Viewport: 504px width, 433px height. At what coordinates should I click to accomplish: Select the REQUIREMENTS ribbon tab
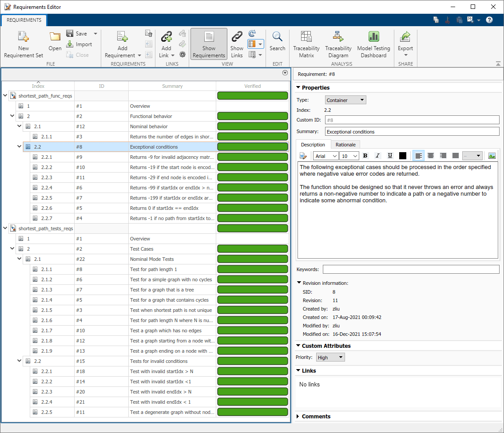tap(24, 20)
